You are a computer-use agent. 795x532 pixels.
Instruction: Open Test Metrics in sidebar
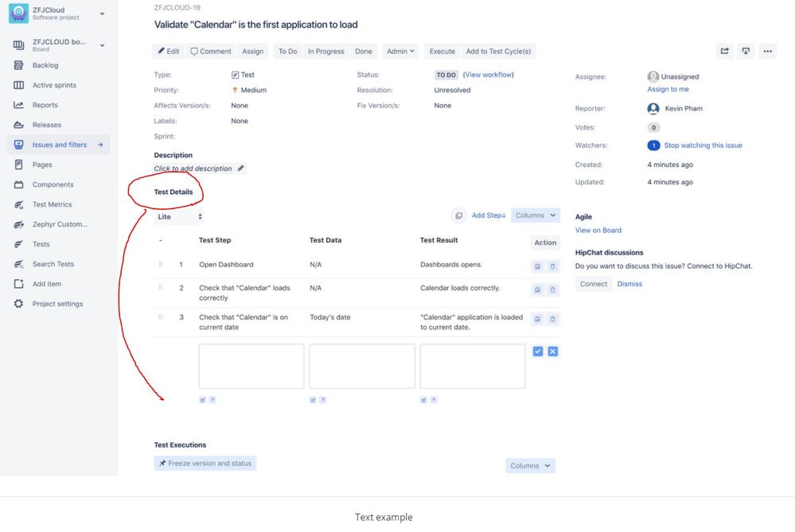coord(53,204)
